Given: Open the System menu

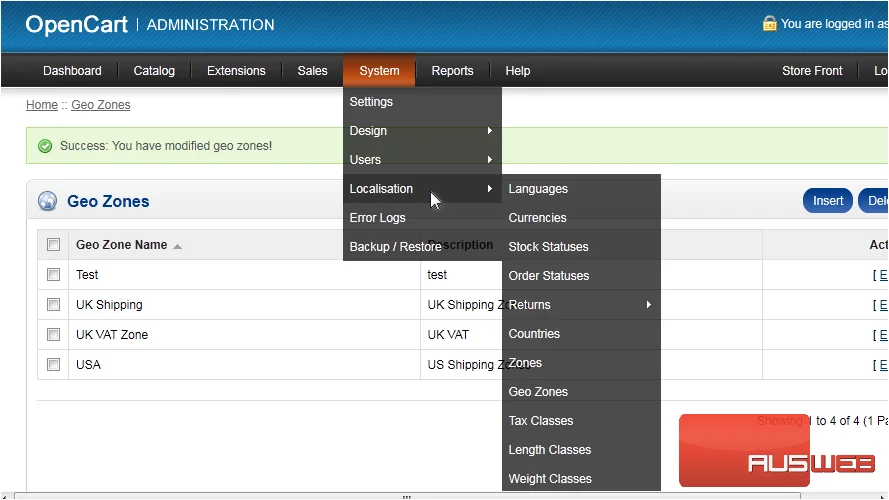Looking at the screenshot, I should (379, 71).
